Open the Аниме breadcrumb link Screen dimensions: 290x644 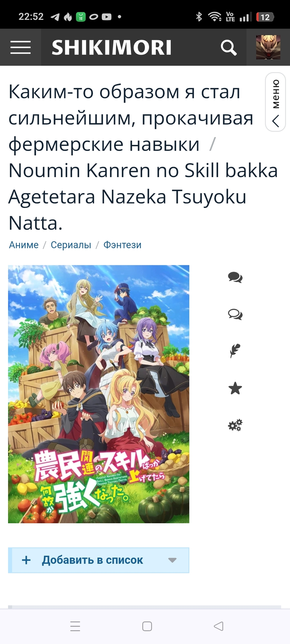coord(24,245)
